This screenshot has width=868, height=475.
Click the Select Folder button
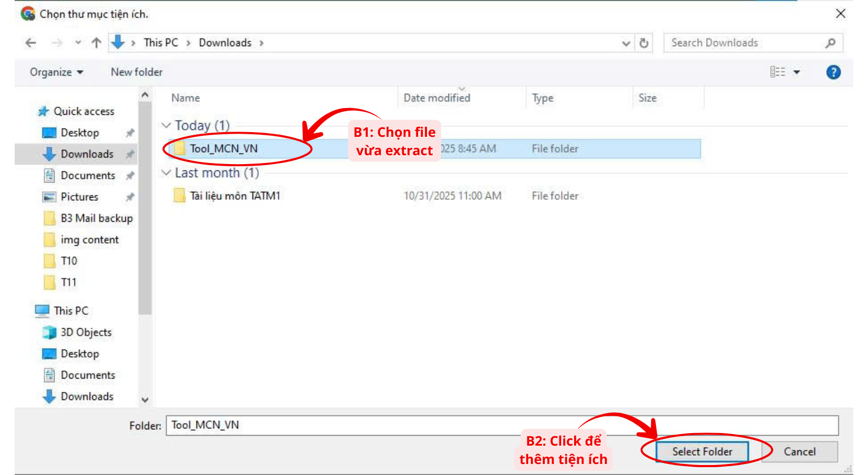coord(702,451)
